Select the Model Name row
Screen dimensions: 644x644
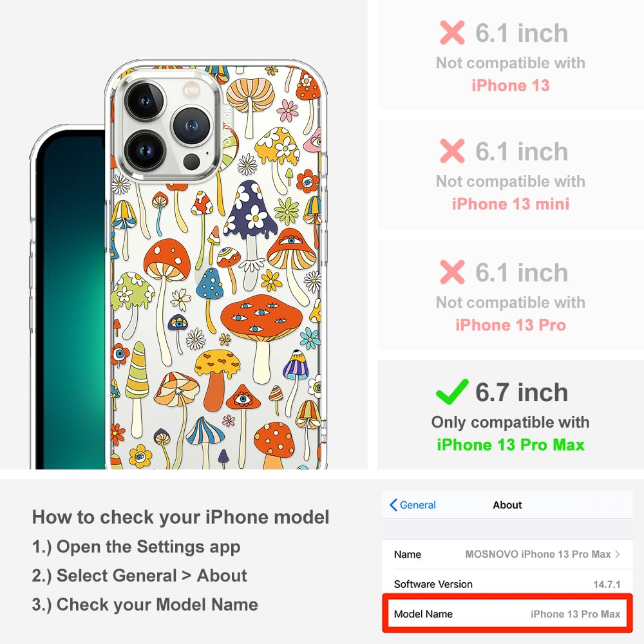click(x=507, y=614)
